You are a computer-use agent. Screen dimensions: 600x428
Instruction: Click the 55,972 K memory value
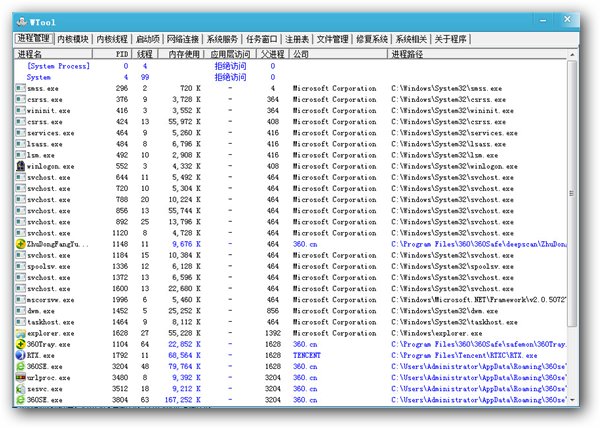(x=184, y=122)
